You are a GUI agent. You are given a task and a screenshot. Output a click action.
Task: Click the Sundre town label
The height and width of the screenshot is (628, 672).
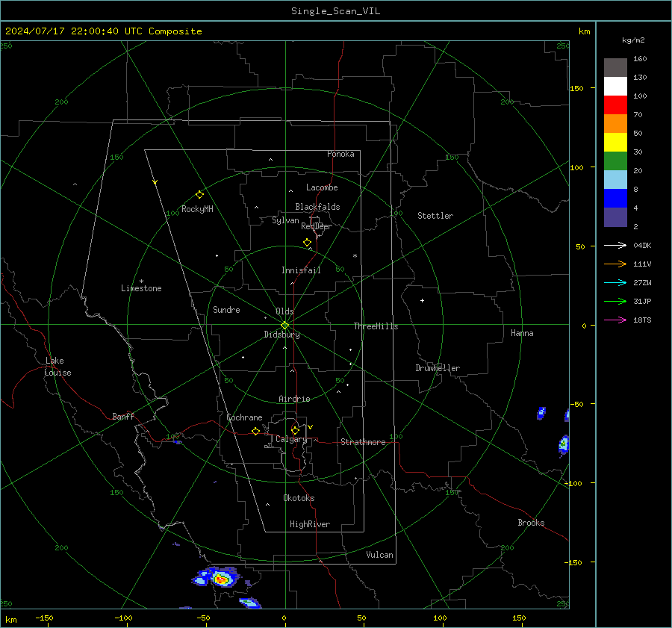pos(226,310)
